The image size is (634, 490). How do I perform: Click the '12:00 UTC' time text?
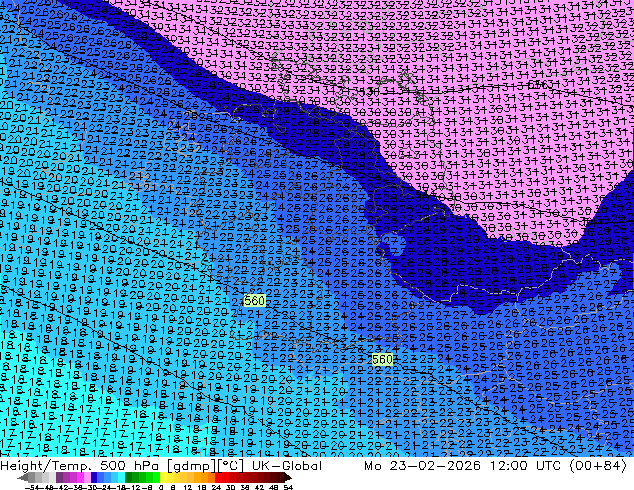click(x=525, y=466)
